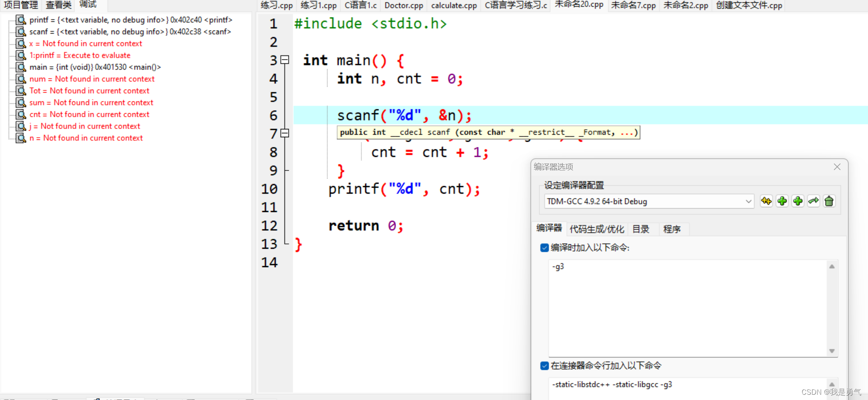Open the 项目管理 panel tab
This screenshot has height=400, width=868.
coord(21,5)
